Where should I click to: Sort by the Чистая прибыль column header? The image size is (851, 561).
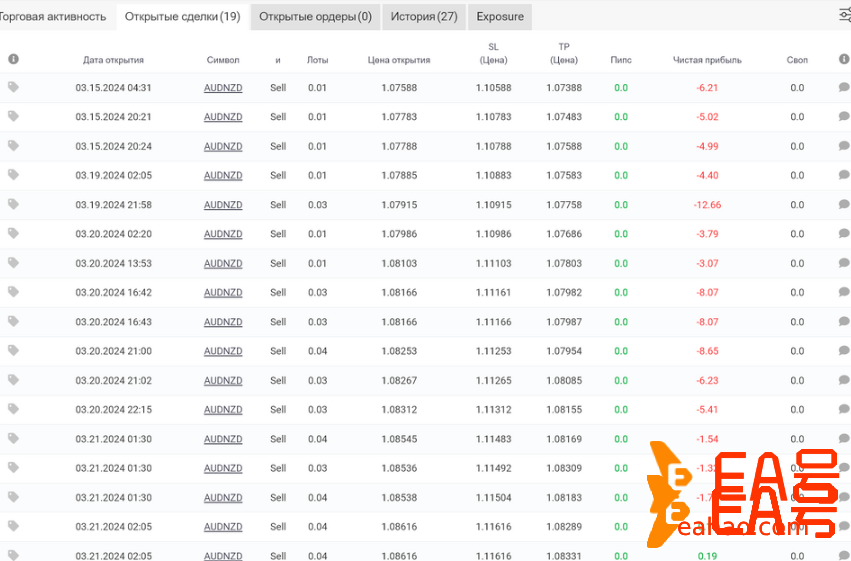click(x=707, y=60)
